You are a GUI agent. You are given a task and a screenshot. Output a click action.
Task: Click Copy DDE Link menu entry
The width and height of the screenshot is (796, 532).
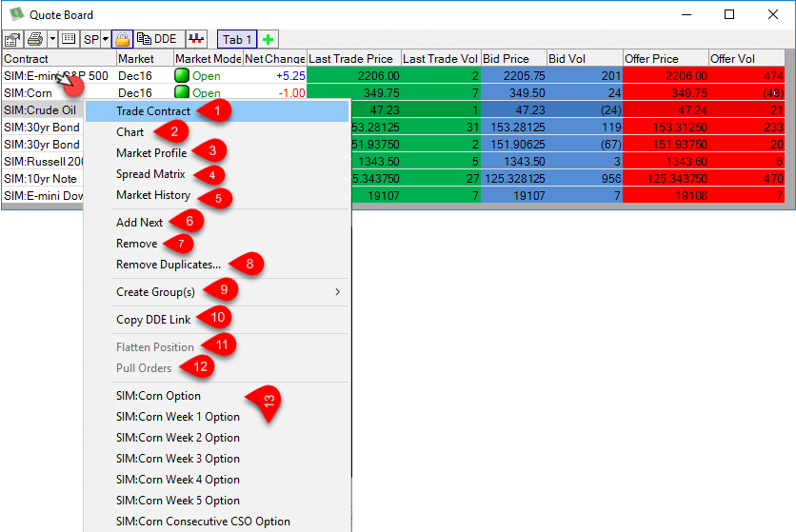[153, 320]
